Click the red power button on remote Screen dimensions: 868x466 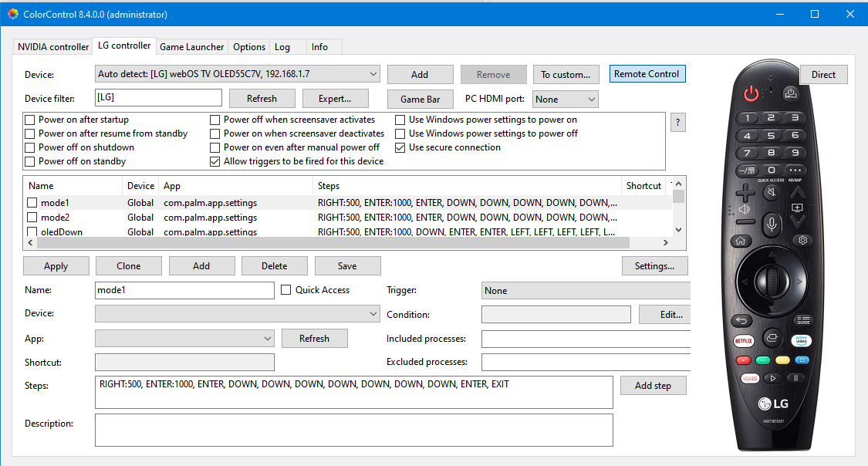click(x=751, y=93)
